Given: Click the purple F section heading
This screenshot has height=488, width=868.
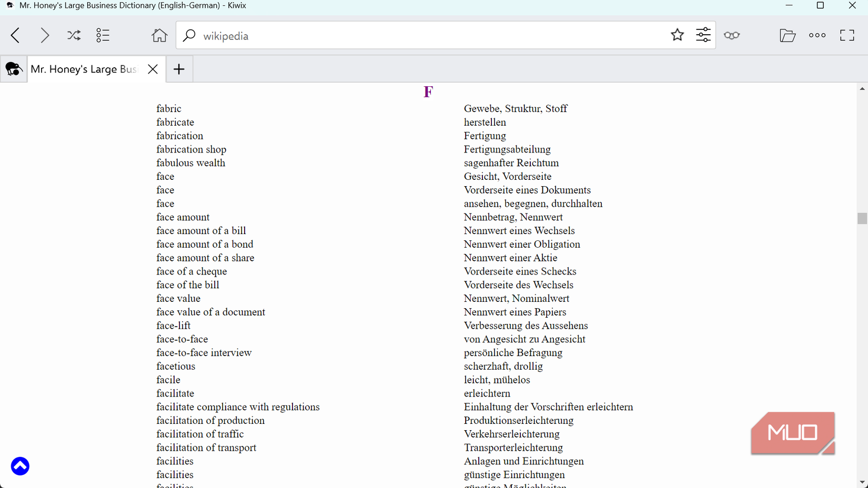Looking at the screenshot, I should [x=428, y=92].
